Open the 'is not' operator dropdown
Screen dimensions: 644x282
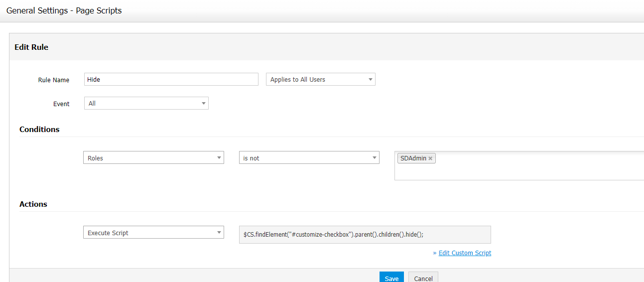309,158
